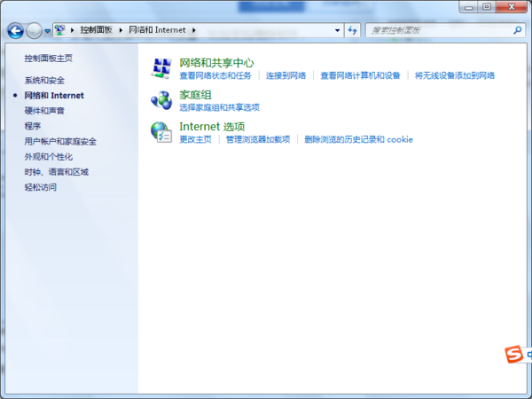Screen dimensions: 532x399
Task: Click 查看网络状态和任务 link
Action: (215, 75)
